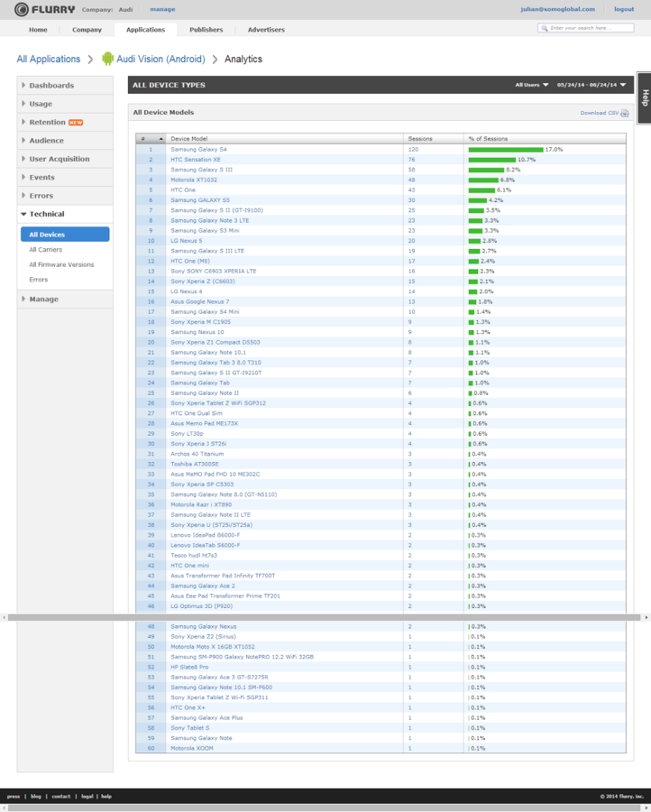Click the Asus Google Nexus 7 device link
The image size is (651, 812).
coord(200,301)
